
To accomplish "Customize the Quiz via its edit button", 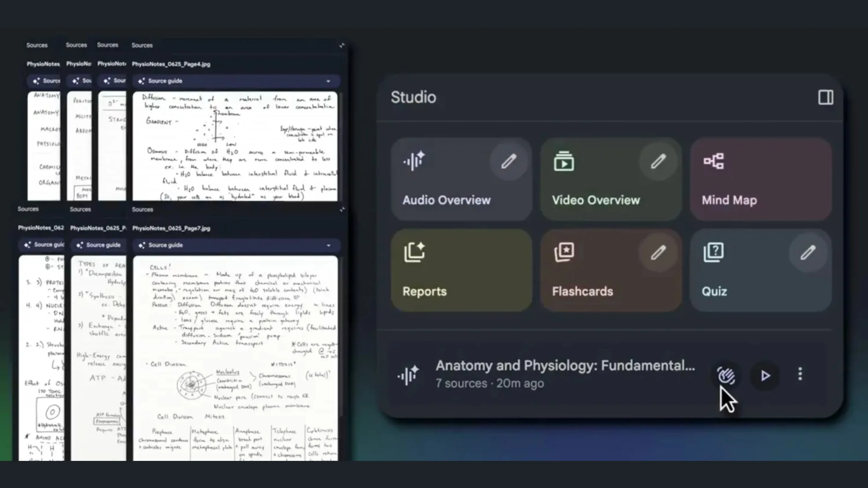I will pyautogui.click(x=808, y=252).
